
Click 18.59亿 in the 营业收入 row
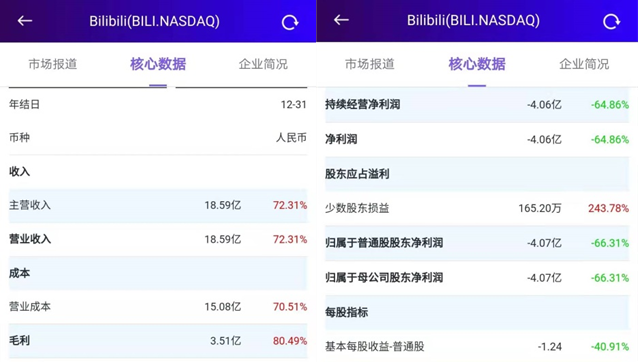(223, 239)
